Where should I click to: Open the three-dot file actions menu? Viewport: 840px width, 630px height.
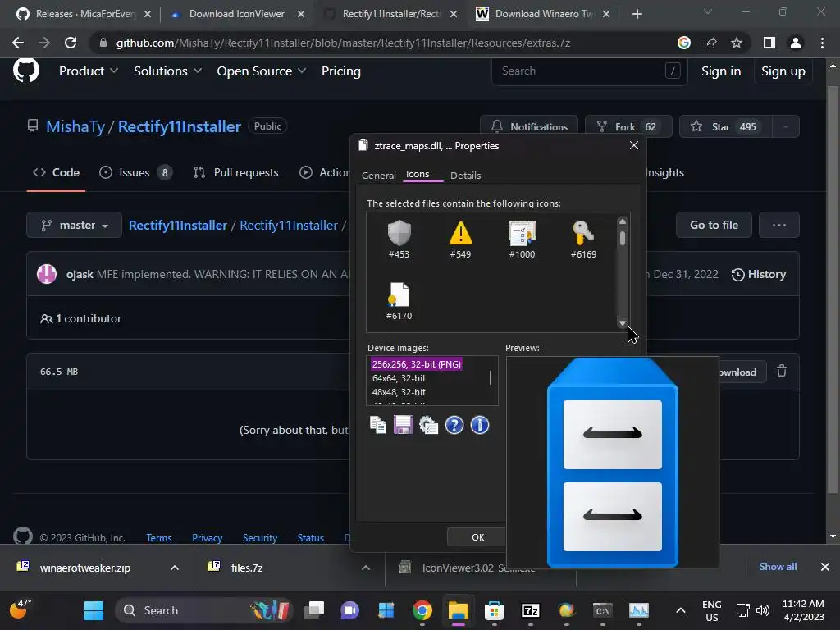pos(779,225)
